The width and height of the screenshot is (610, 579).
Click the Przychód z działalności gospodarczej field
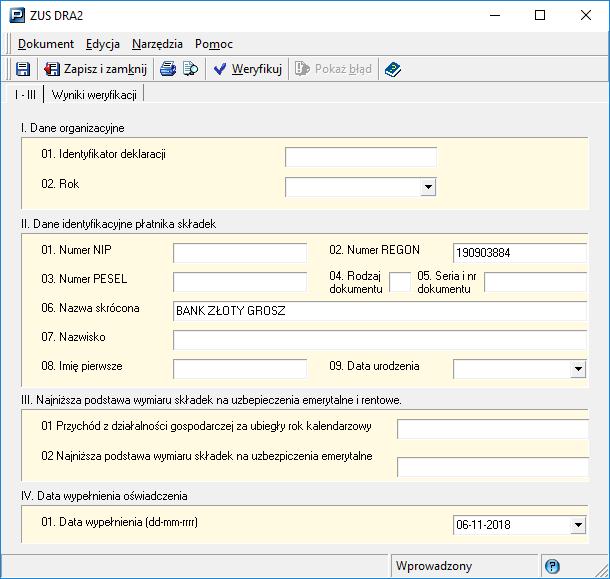click(493, 429)
